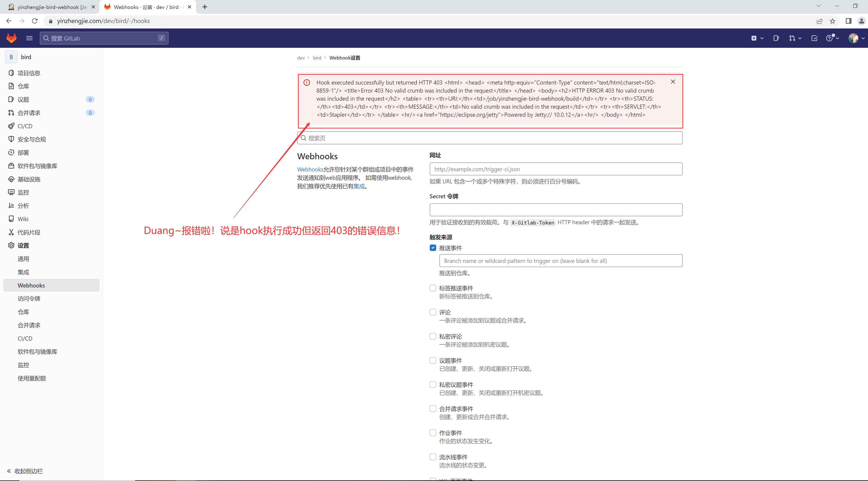Enable the 标签推送事件 checkbox
Viewport: 868px width, 481px height.
tap(433, 288)
